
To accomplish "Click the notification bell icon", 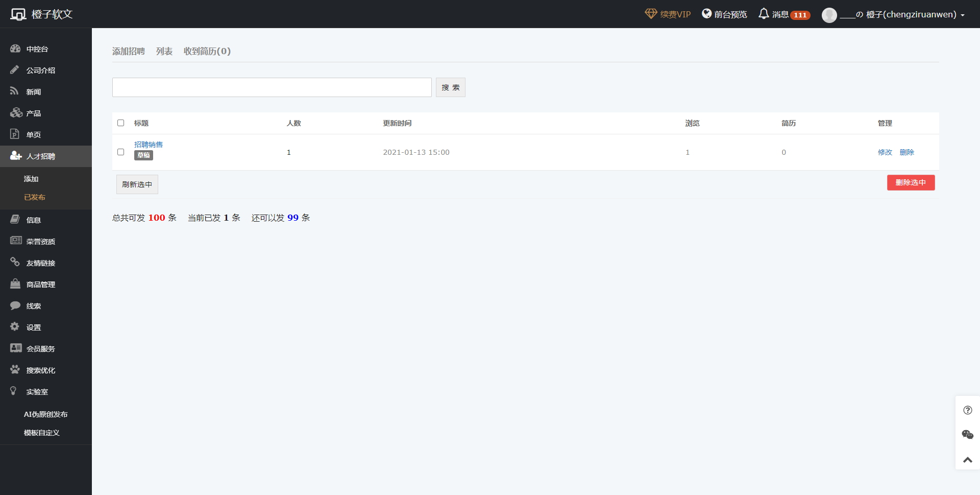I will pos(764,14).
